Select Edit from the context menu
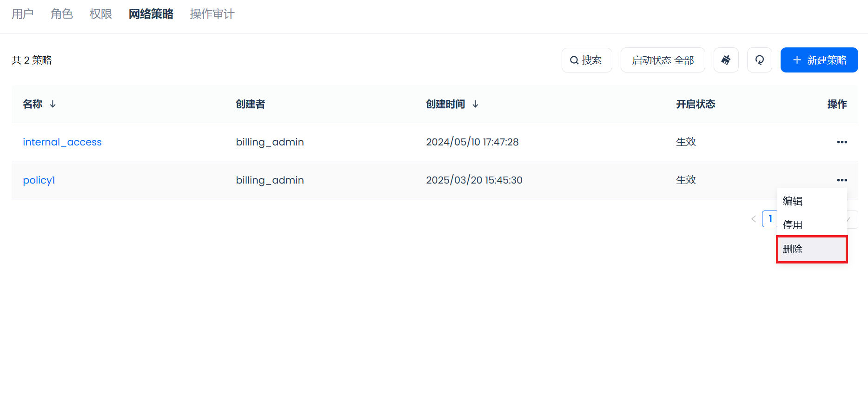 tap(793, 201)
